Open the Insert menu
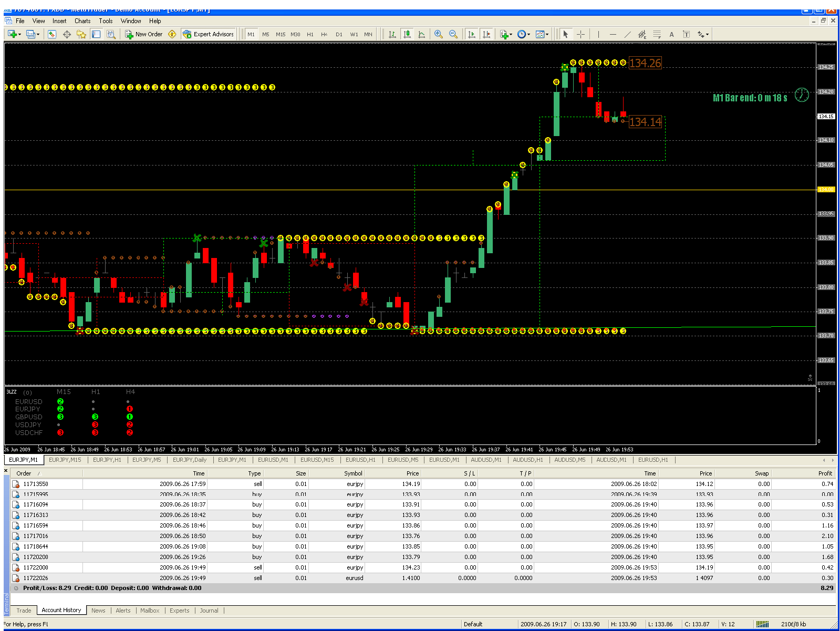 59,21
